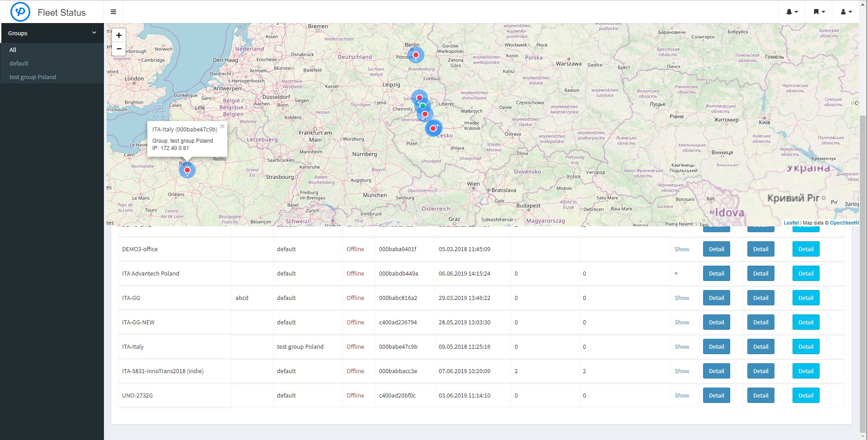Image resolution: width=868 pixels, height=440 pixels.
Task: Click the ITA-GG device name
Action: click(x=131, y=298)
